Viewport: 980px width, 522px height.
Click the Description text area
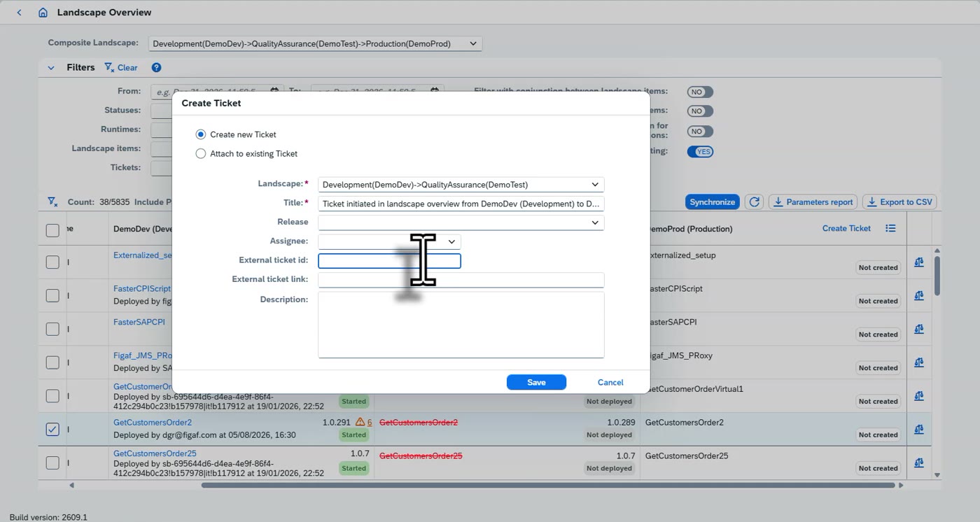click(x=461, y=325)
